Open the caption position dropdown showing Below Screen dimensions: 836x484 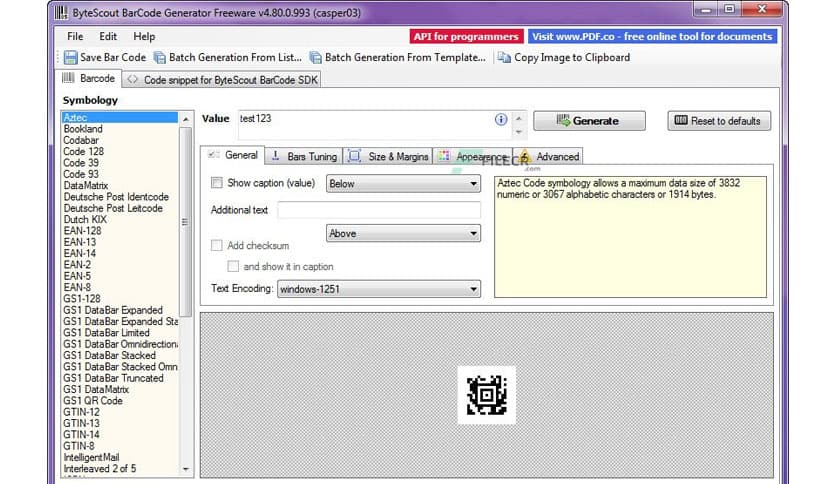tap(403, 183)
